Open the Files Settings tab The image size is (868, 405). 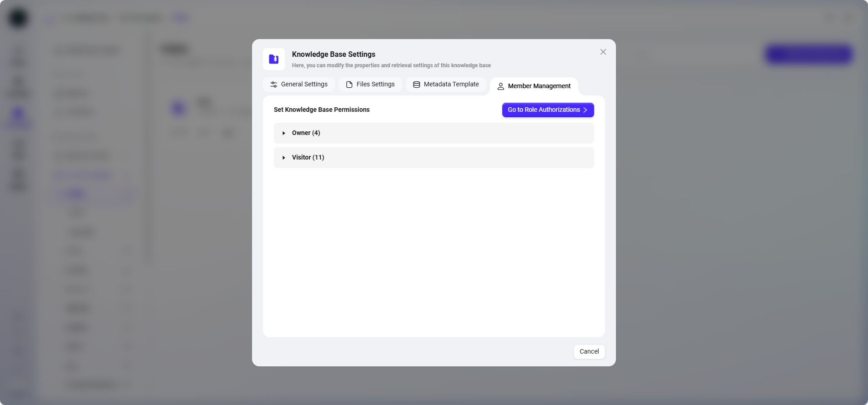point(375,85)
